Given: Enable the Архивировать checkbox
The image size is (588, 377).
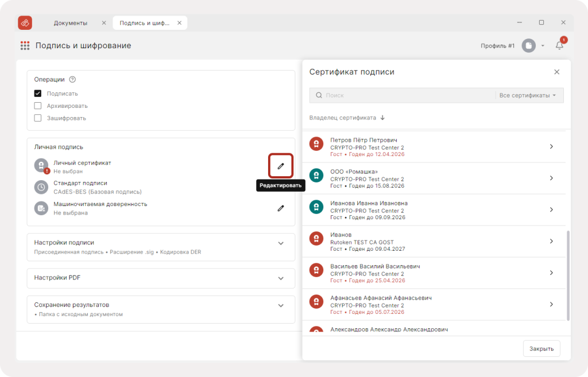Looking at the screenshot, I should [x=37, y=106].
